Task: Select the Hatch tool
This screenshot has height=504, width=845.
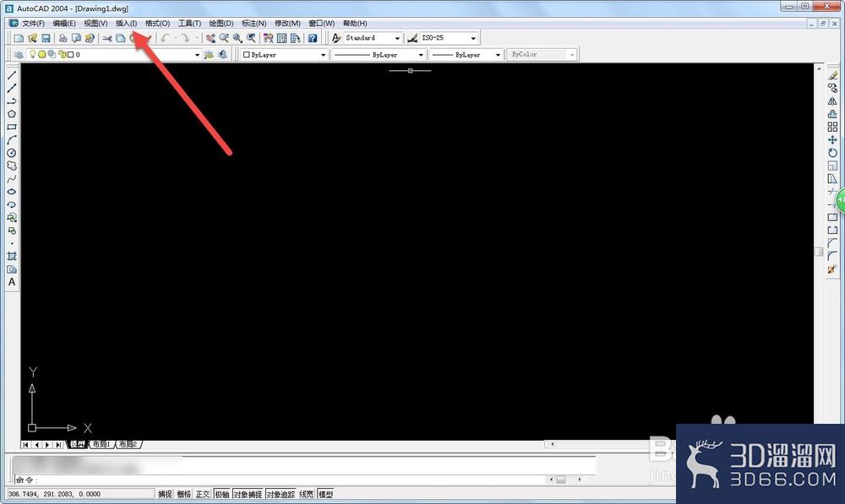Action: tap(11, 257)
